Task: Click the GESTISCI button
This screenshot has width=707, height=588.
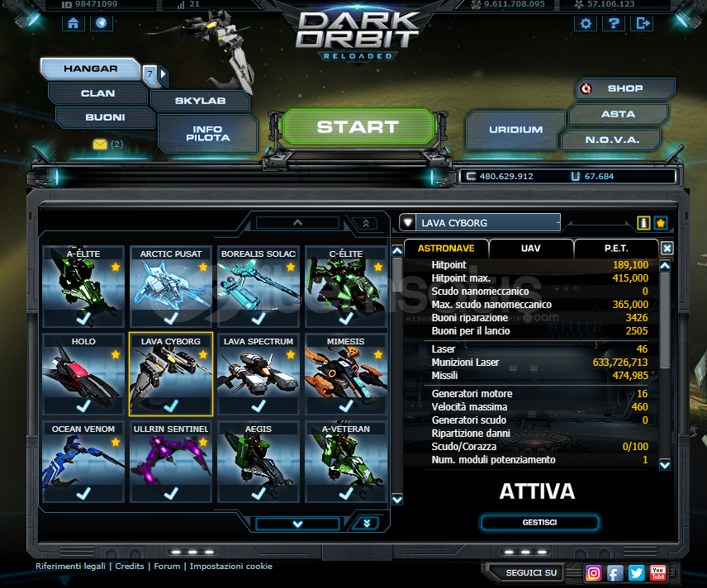Action: pyautogui.click(x=539, y=522)
